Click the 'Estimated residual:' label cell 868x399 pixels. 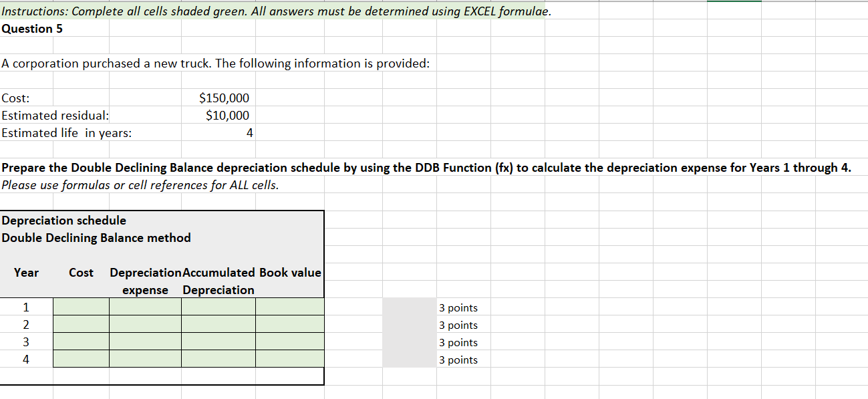[55, 116]
